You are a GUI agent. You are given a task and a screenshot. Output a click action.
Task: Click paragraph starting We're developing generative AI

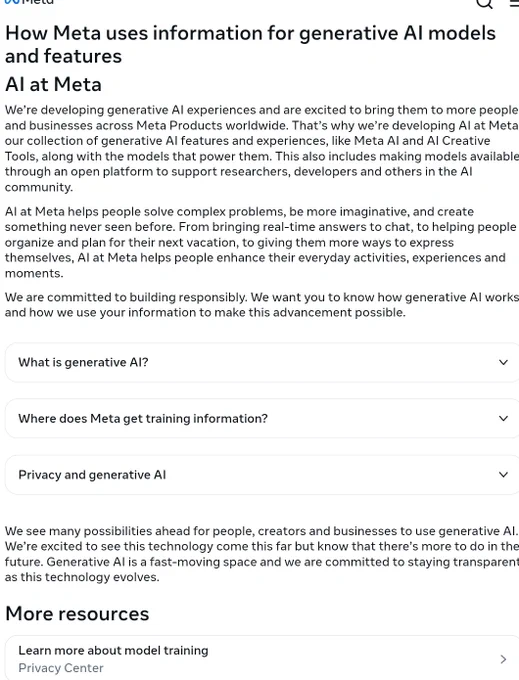click(x=262, y=148)
